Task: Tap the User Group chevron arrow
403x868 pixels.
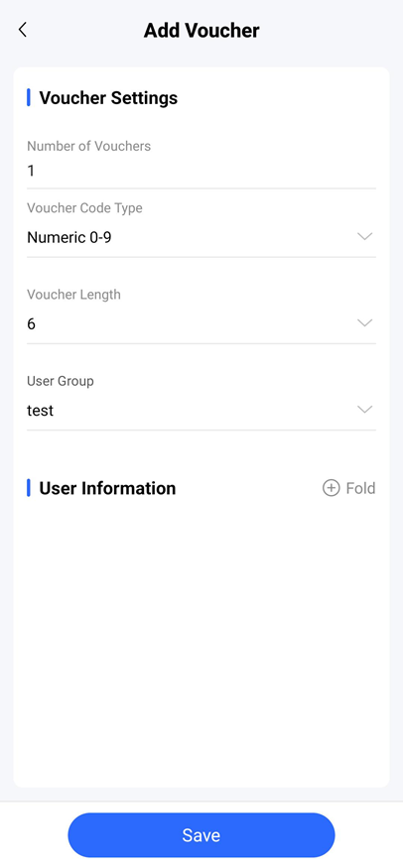Action: (364, 410)
